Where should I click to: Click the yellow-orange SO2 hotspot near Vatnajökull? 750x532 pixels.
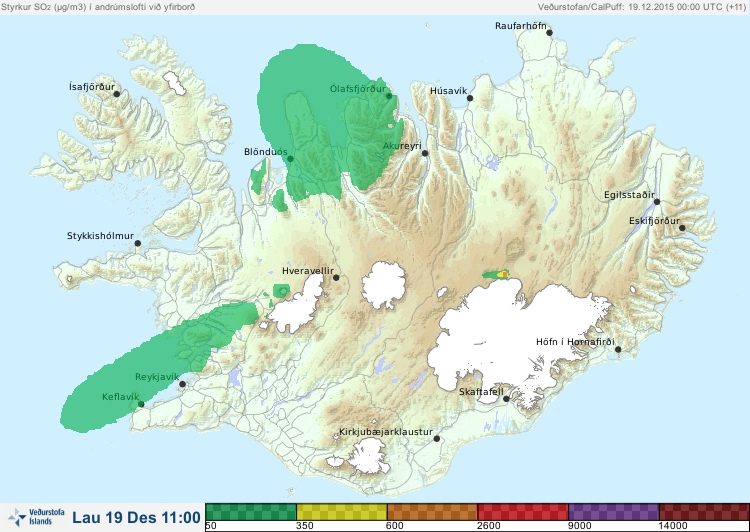(503, 274)
